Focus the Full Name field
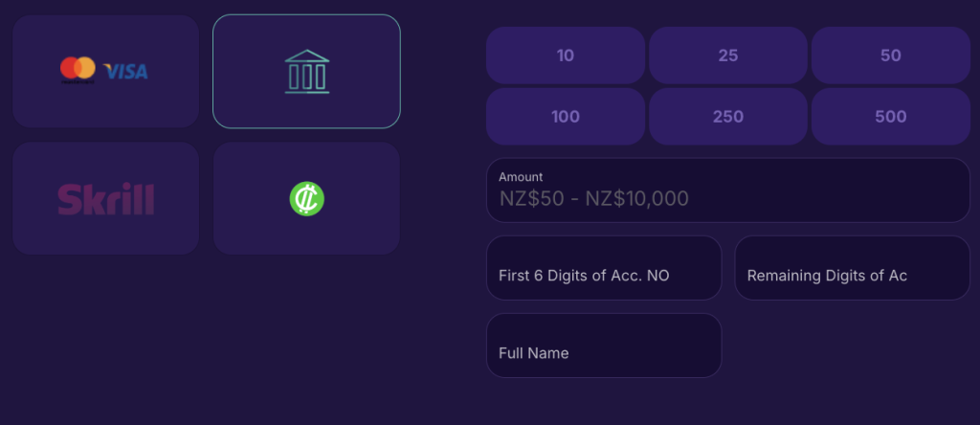Image resolution: width=980 pixels, height=425 pixels. [604, 345]
